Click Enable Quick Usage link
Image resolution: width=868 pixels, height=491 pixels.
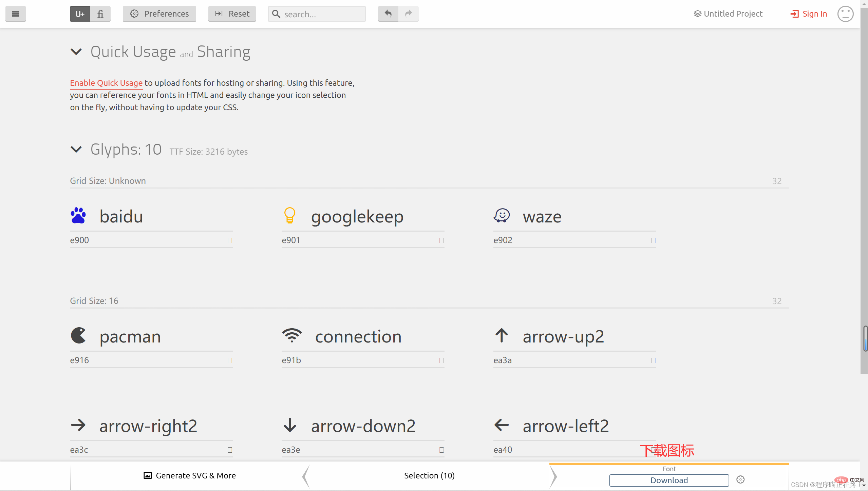(x=106, y=83)
